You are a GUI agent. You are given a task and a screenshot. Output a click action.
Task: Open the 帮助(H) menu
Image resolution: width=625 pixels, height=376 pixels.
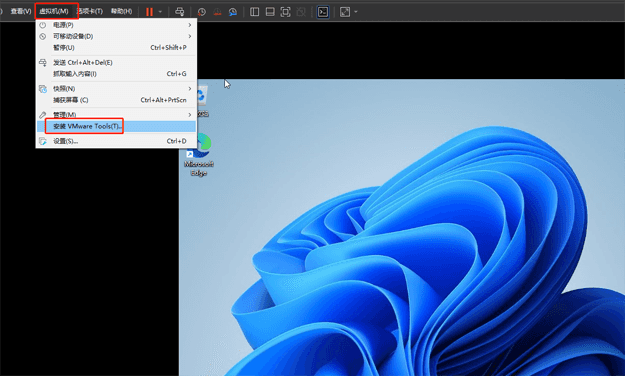[122, 11]
